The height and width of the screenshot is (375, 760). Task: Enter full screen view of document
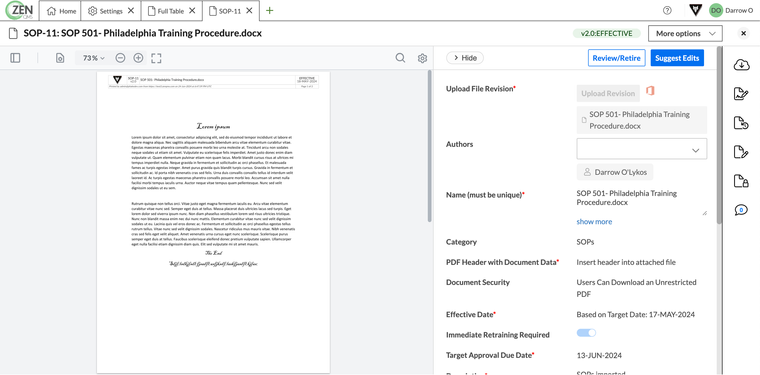[156, 58]
